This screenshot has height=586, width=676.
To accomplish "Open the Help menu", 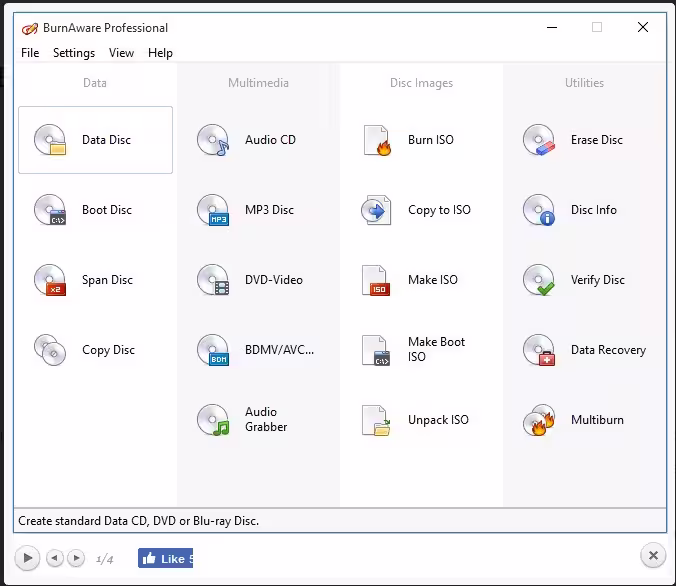I will click(x=160, y=53).
